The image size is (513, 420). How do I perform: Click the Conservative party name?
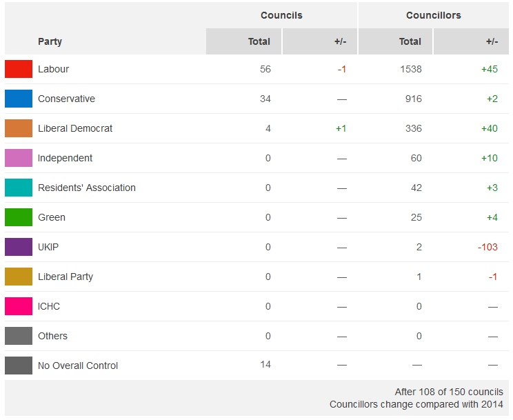click(66, 99)
